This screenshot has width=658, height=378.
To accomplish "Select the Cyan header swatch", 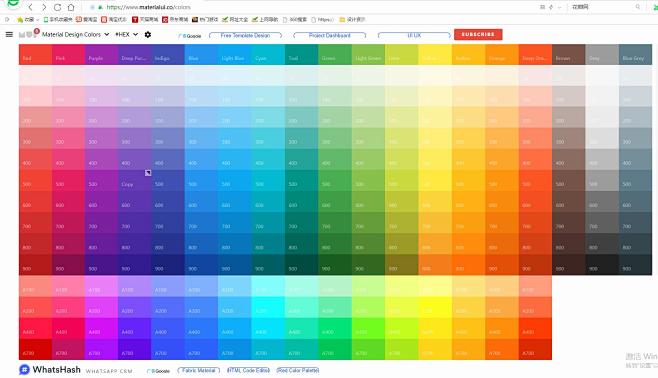I will [269, 55].
